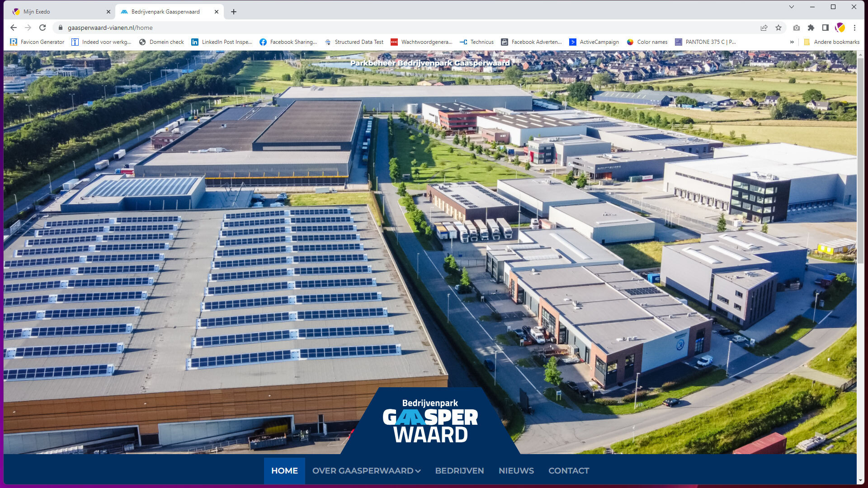The height and width of the screenshot is (488, 868).
Task: Open the Nieuws navigation link
Action: pos(516,471)
